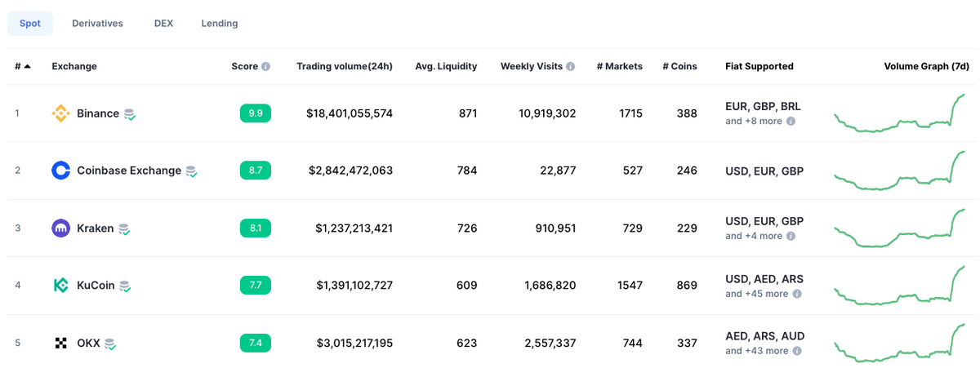Click Kraken's 8.1 score badge
The width and height of the screenshot is (980, 368).
[x=256, y=228]
